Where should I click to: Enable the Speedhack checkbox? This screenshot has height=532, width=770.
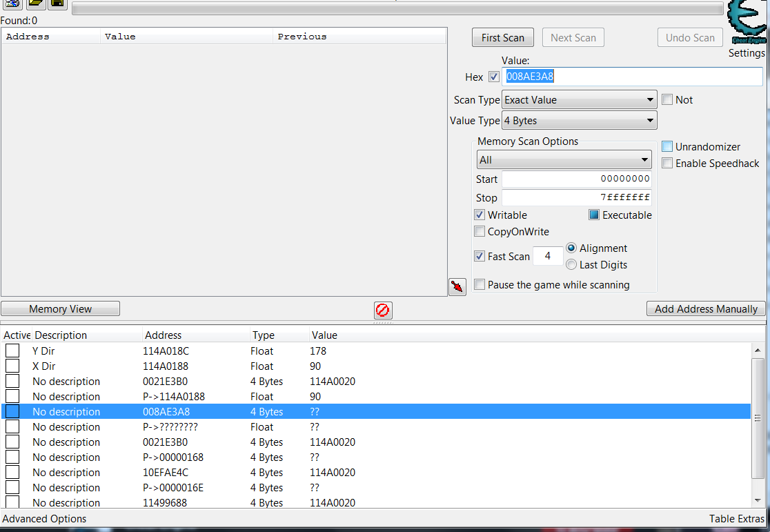pos(667,164)
